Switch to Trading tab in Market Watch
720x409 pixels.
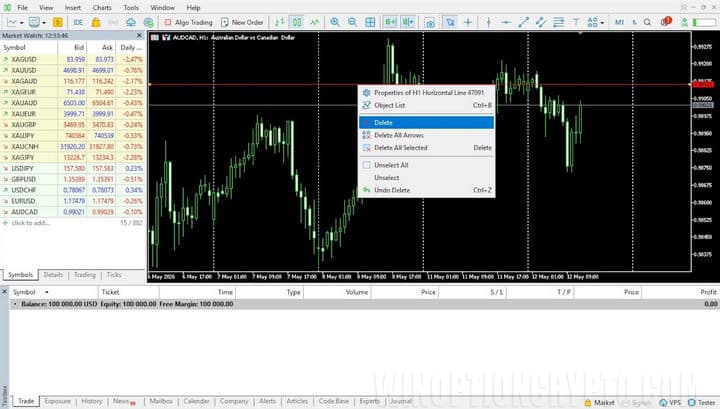tap(85, 275)
